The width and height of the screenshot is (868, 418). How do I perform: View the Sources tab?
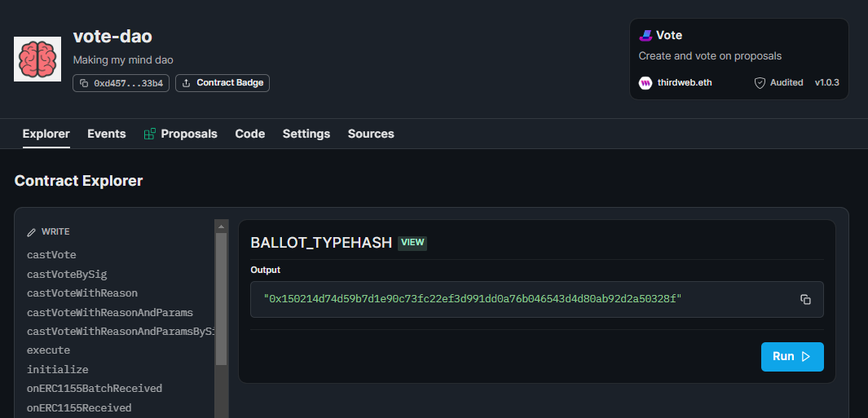[x=371, y=134]
